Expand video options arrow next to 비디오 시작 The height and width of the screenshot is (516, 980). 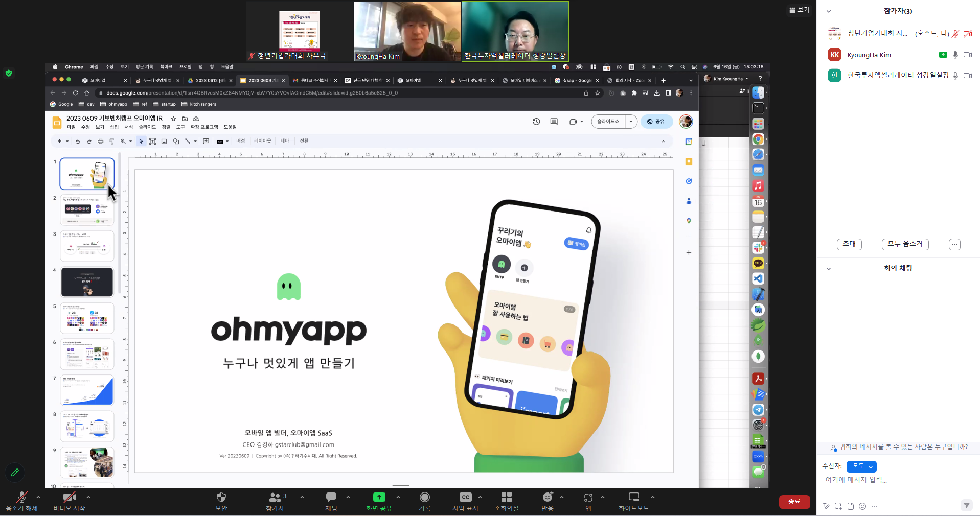coord(88,497)
